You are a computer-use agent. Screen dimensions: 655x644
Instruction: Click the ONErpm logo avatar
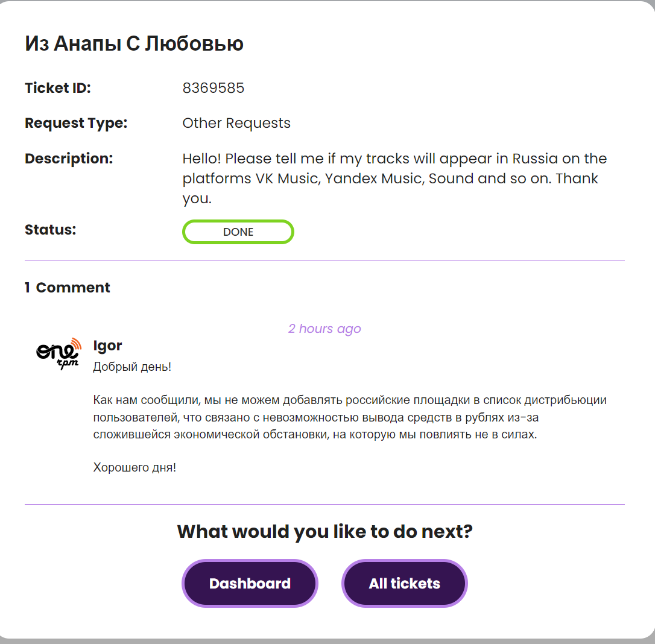58,353
